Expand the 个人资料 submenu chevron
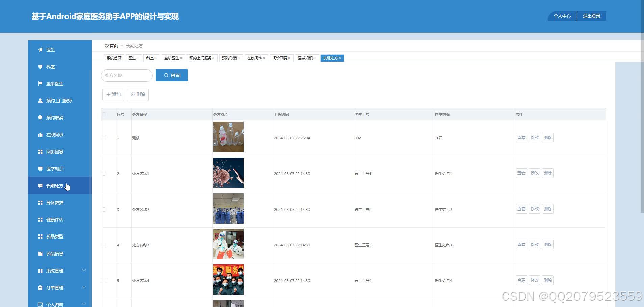This screenshot has height=307, width=644. (84, 304)
